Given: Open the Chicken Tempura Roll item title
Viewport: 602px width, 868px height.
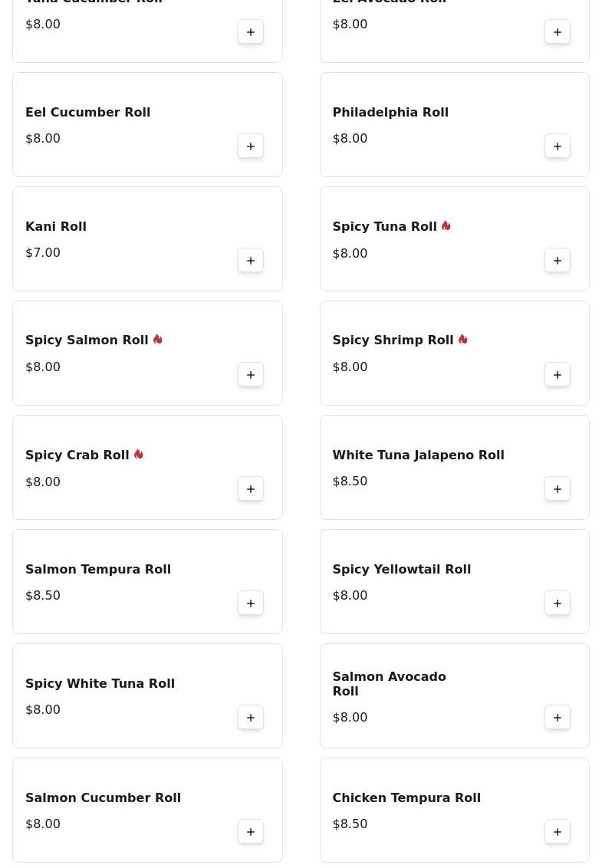Looking at the screenshot, I should pos(406,798).
